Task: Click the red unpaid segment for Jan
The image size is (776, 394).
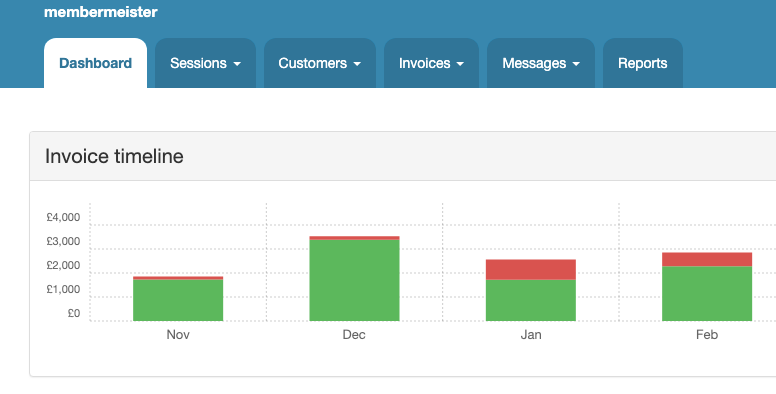Action: click(531, 269)
